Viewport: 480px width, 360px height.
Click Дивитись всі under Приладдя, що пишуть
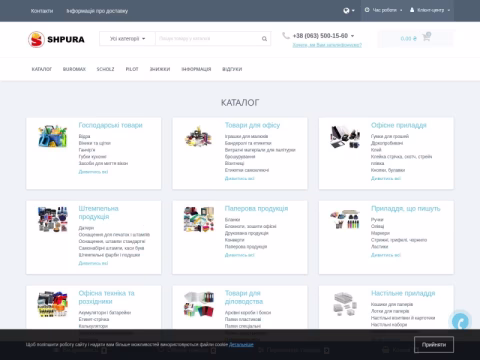coord(386,255)
